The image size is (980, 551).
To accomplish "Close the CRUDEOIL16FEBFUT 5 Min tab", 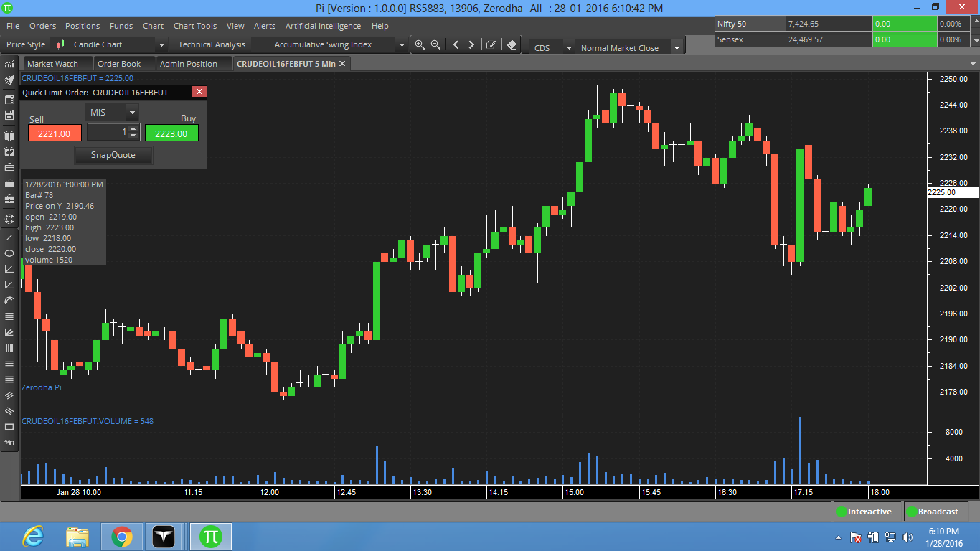I will coord(342,64).
